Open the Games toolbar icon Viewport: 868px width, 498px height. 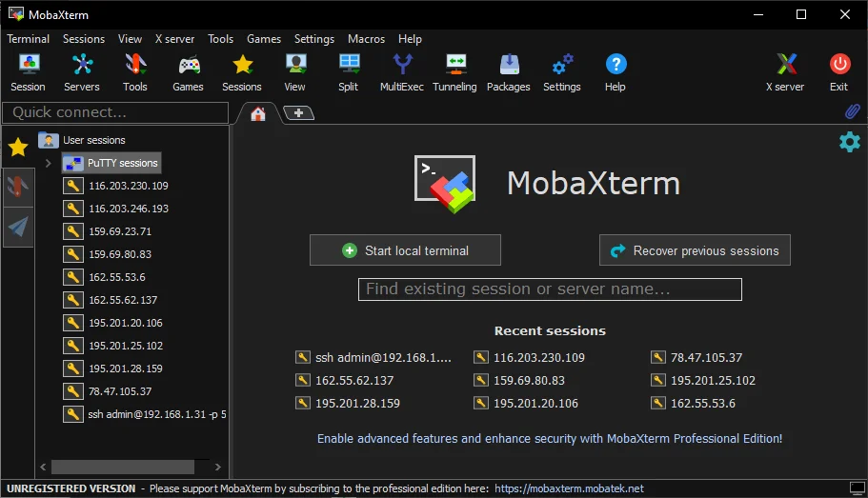point(189,72)
